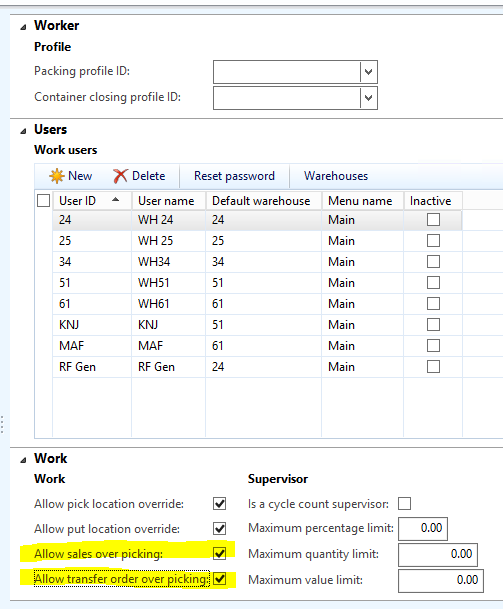Click Menu name cell for RF Gen

point(362,367)
